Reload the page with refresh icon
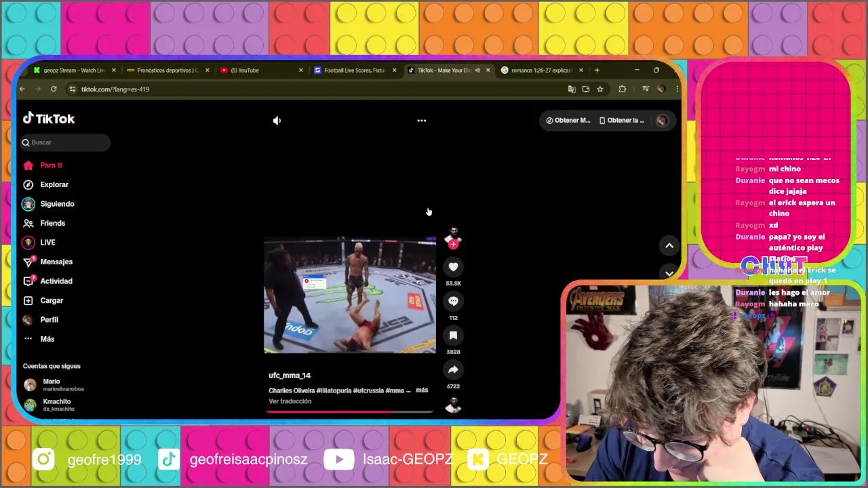This screenshot has width=868, height=488. [x=54, y=89]
